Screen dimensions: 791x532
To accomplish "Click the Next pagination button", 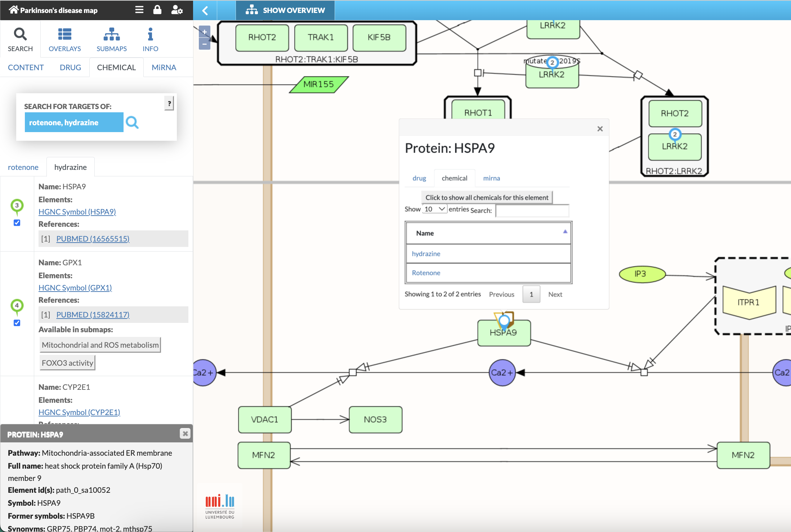I will coord(555,294).
